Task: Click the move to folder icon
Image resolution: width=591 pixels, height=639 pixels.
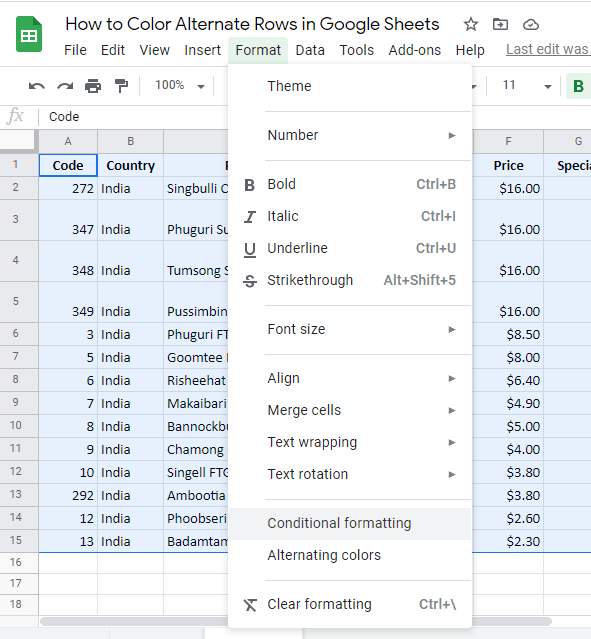Action: point(500,24)
